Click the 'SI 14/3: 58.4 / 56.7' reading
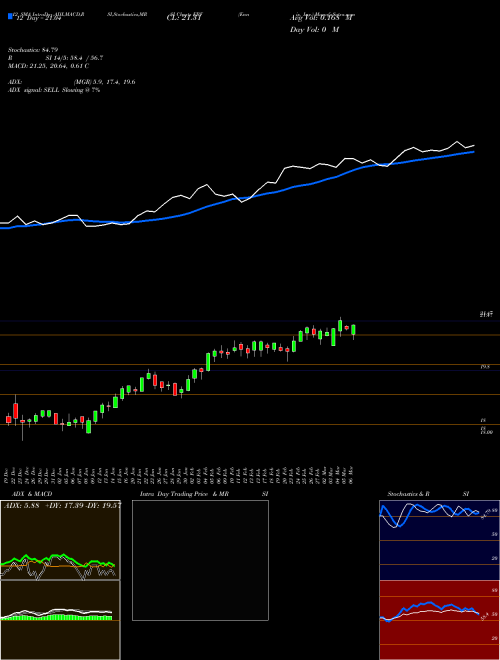500x660 pixels. coord(75,58)
